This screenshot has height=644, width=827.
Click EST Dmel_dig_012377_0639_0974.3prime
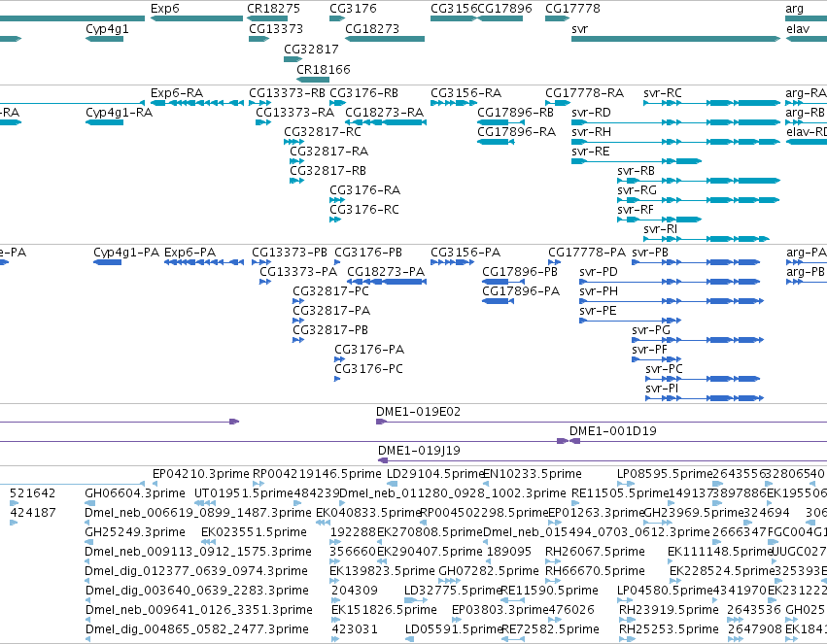tap(87, 581)
